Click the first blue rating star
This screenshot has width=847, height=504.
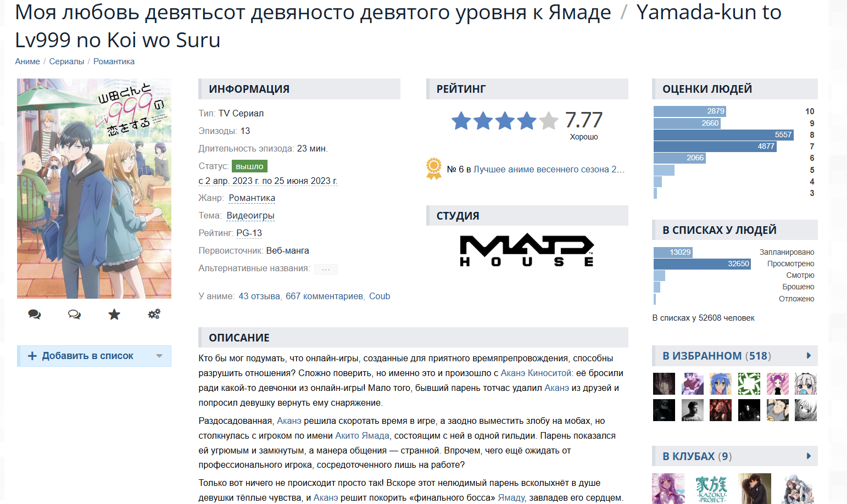click(461, 121)
